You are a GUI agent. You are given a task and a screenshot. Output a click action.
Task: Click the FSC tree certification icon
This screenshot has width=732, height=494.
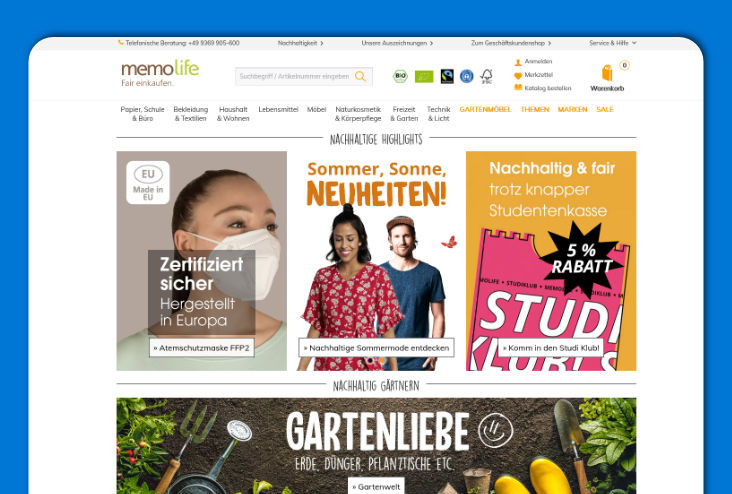coord(487,76)
